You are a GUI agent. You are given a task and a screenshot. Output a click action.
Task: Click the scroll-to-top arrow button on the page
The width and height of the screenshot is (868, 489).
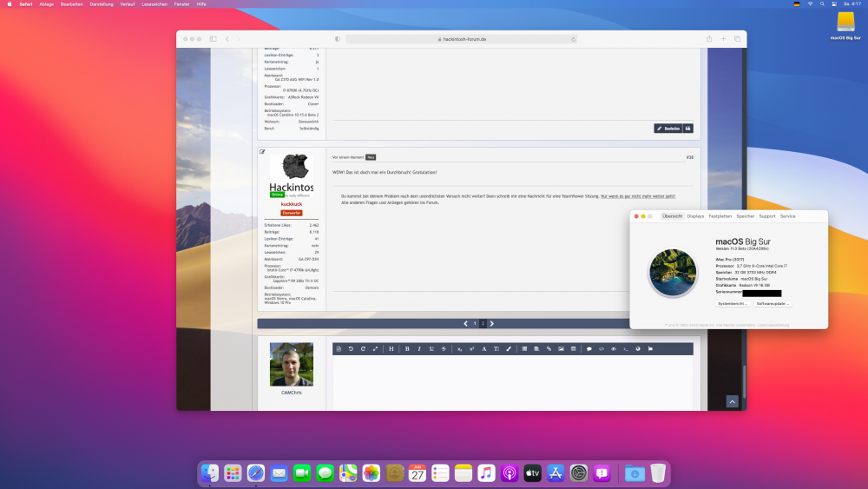pos(733,402)
